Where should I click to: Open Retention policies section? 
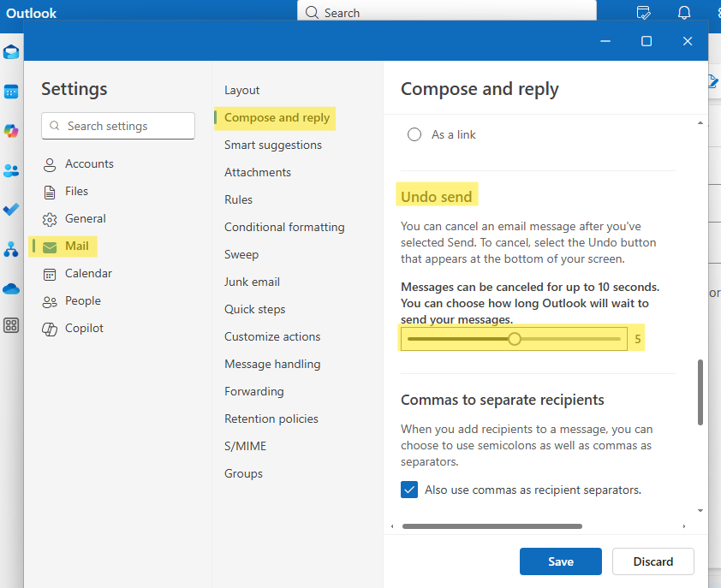271,419
